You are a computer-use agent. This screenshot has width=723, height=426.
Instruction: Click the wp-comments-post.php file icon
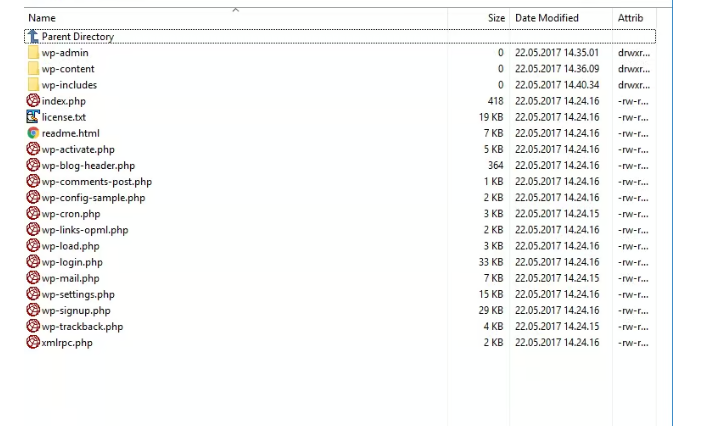click(33, 181)
